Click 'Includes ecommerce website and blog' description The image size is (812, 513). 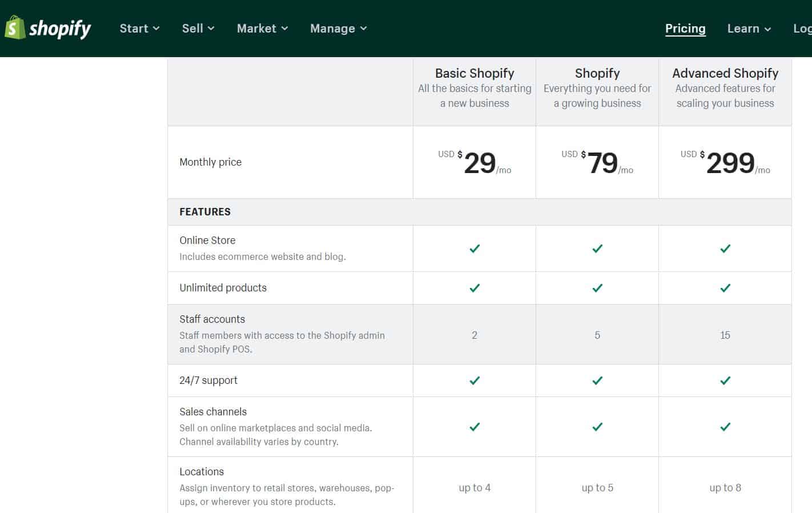[x=263, y=257]
